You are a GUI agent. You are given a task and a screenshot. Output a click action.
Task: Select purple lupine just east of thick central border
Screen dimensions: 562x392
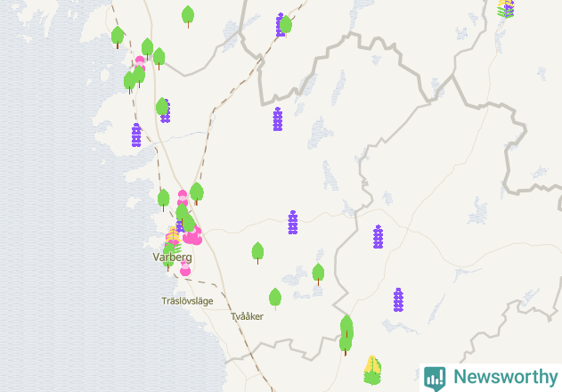click(379, 237)
